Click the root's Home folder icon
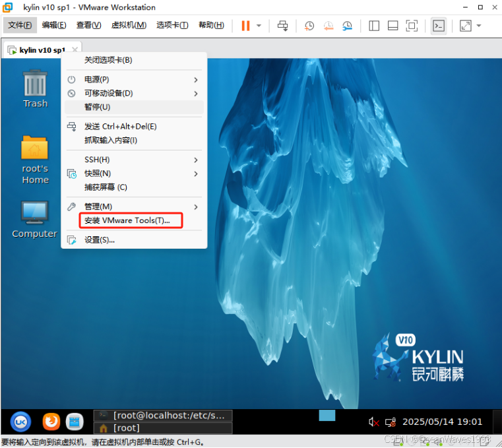 [x=35, y=160]
